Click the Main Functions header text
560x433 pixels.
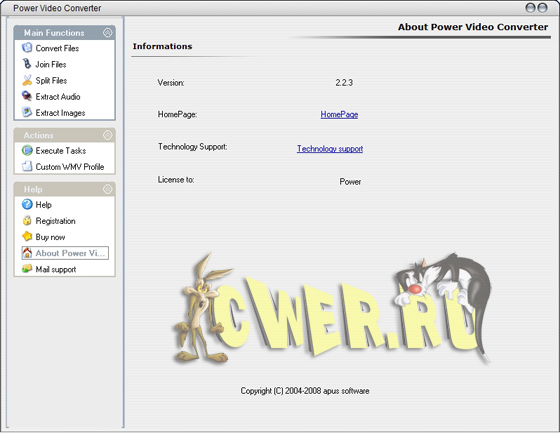(x=54, y=33)
